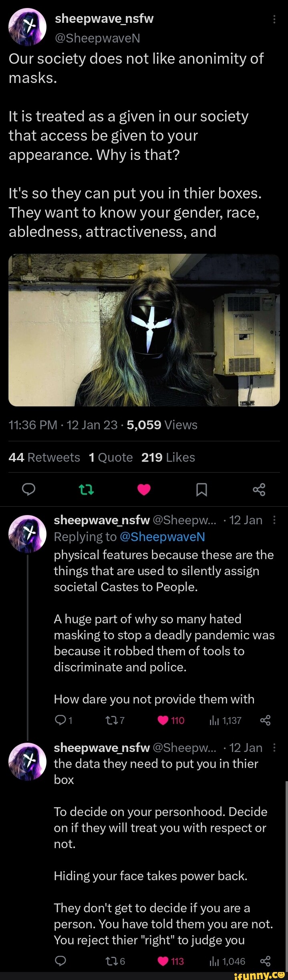Screen dimensions: 288x980
Task: Bookmark the main tweet
Action: click(201, 489)
